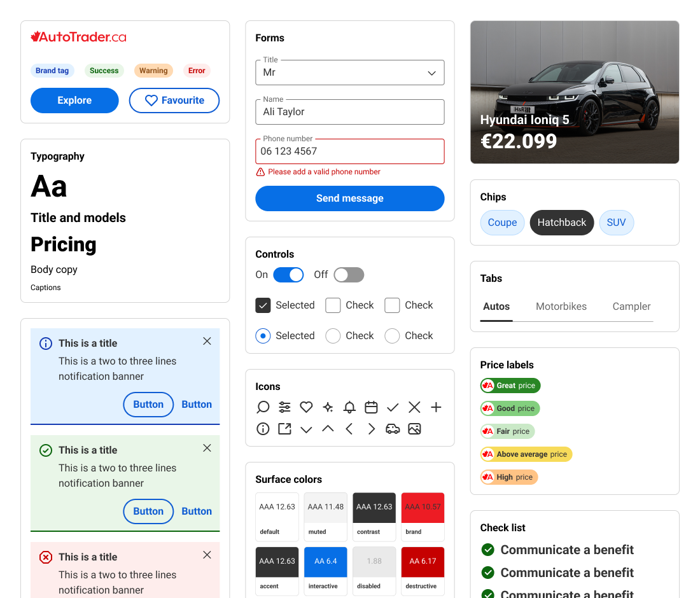The height and width of the screenshot is (598, 700).
Task: Click the heart icon in Icons panel
Action: point(306,407)
